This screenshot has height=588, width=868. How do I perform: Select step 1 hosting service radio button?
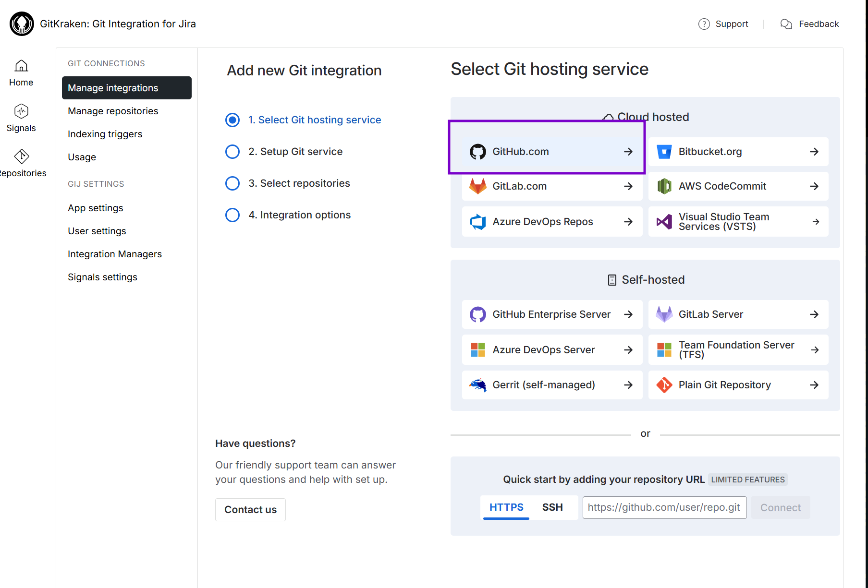(232, 120)
